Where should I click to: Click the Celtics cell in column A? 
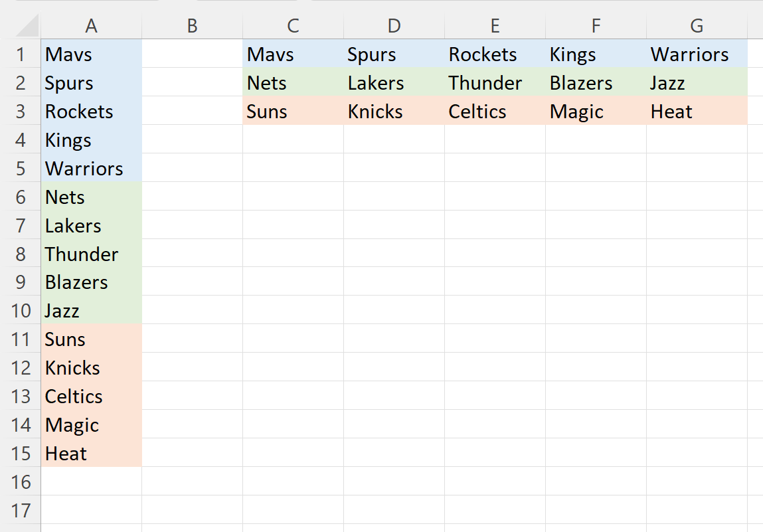[x=92, y=396]
